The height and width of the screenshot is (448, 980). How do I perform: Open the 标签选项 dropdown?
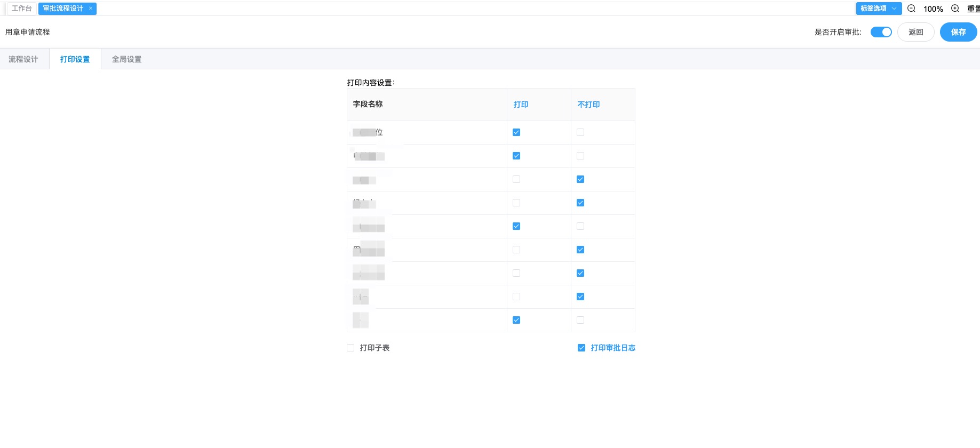[x=879, y=9]
